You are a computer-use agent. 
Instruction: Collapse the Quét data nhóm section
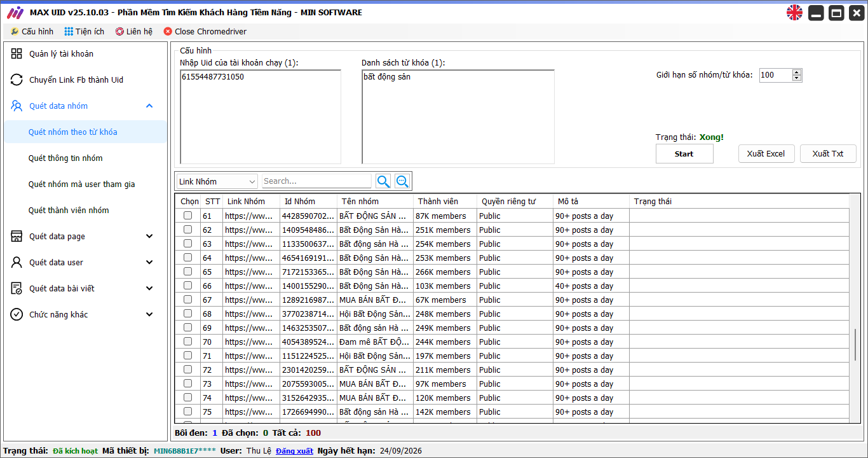(149, 106)
